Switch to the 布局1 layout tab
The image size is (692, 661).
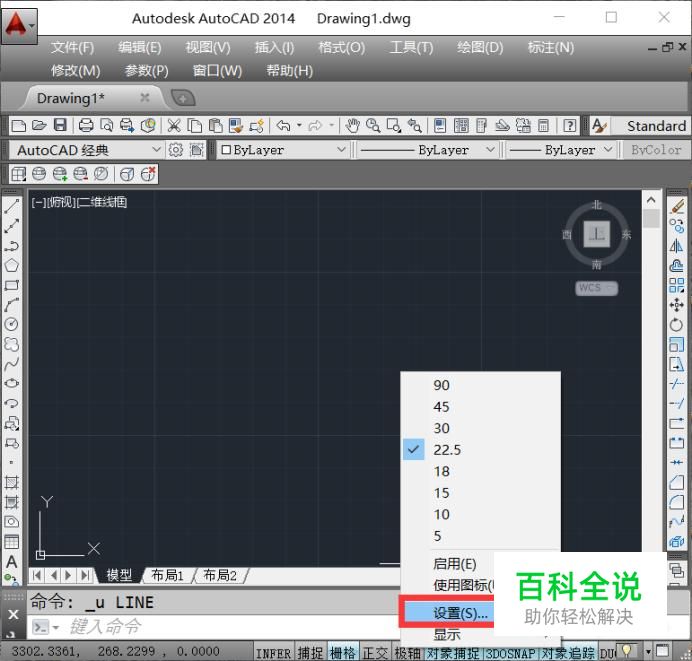click(x=167, y=575)
